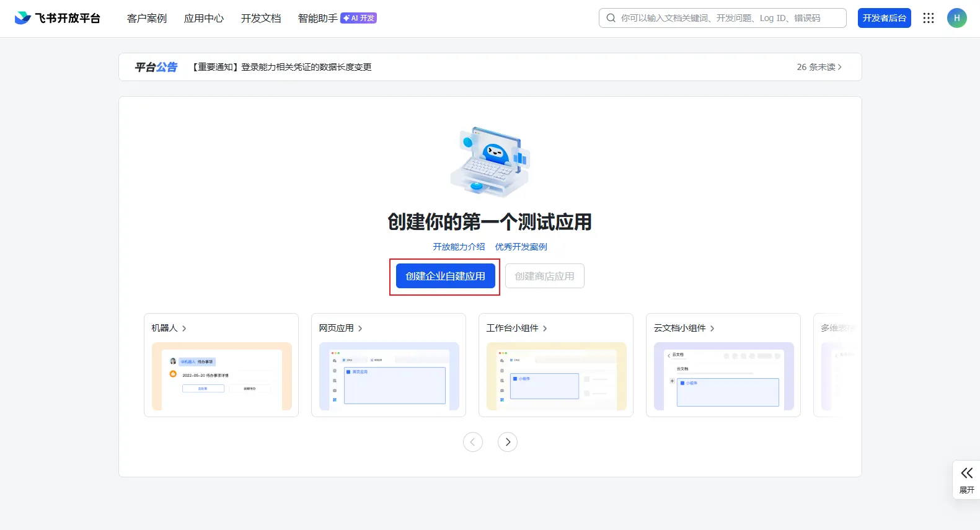The height and width of the screenshot is (530, 980).
Task: Open the nine-dot app grid menu
Action: click(928, 18)
